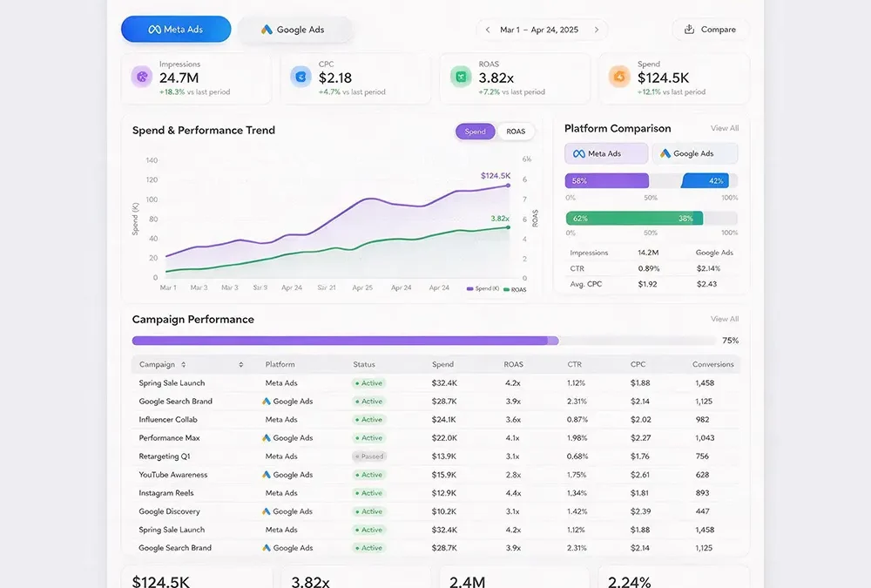The height and width of the screenshot is (588, 871).
Task: Click the 58% purple comparison bar
Action: coord(606,180)
